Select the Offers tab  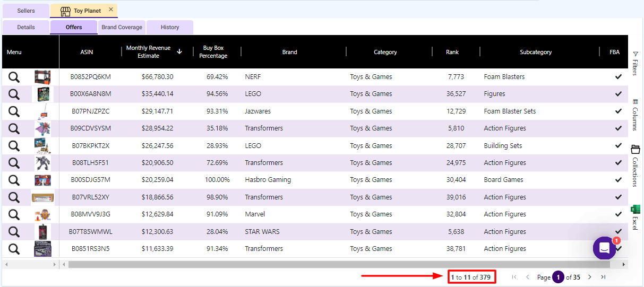click(74, 27)
